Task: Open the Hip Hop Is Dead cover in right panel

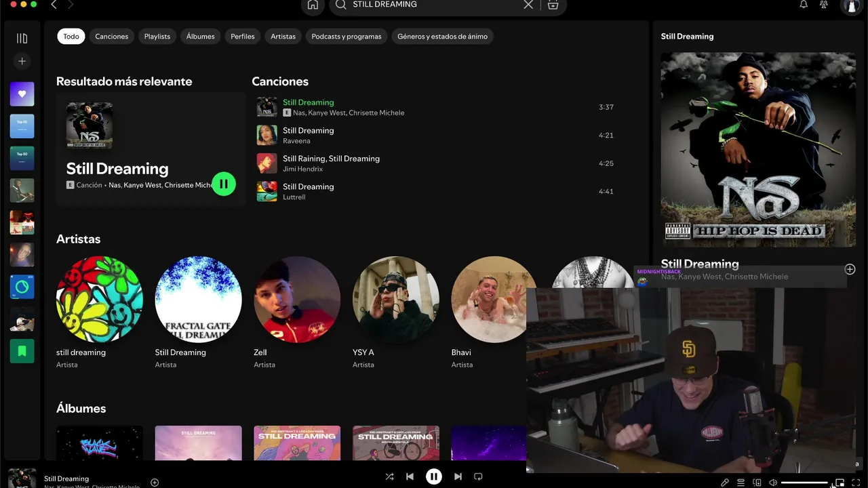Action: [x=758, y=150]
